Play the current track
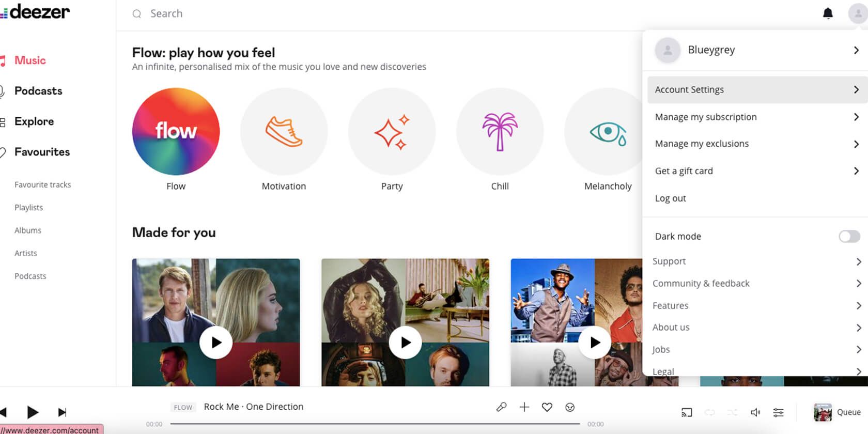The image size is (868, 434). pos(33,412)
